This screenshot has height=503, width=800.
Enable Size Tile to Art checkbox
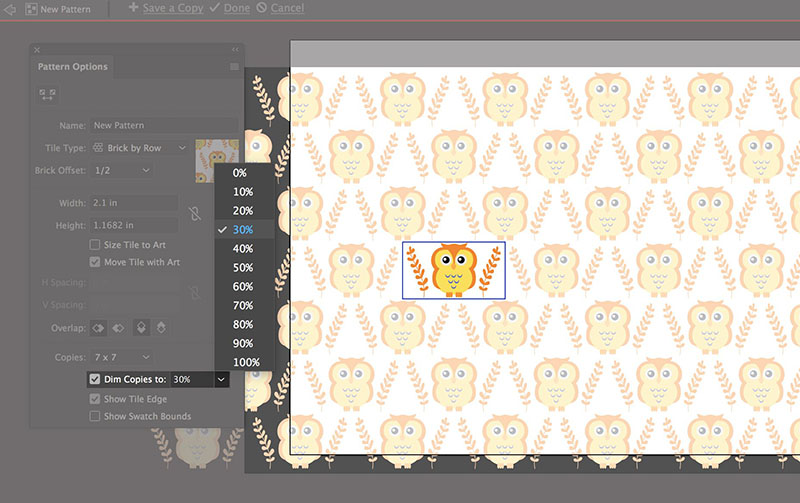tap(94, 245)
